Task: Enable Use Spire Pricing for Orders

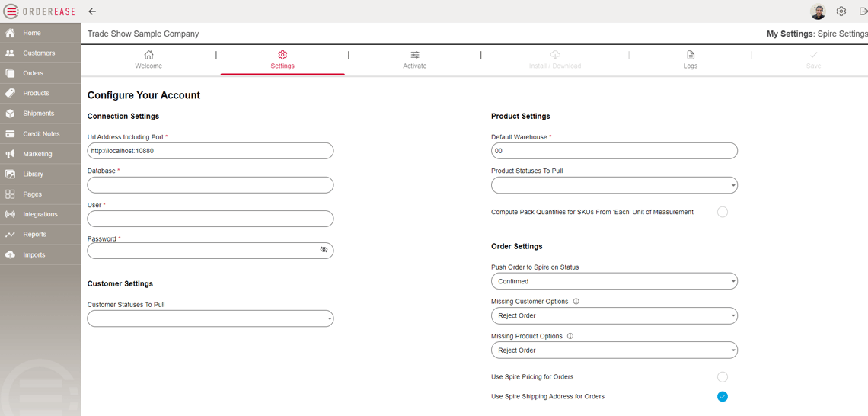Action: tap(722, 377)
